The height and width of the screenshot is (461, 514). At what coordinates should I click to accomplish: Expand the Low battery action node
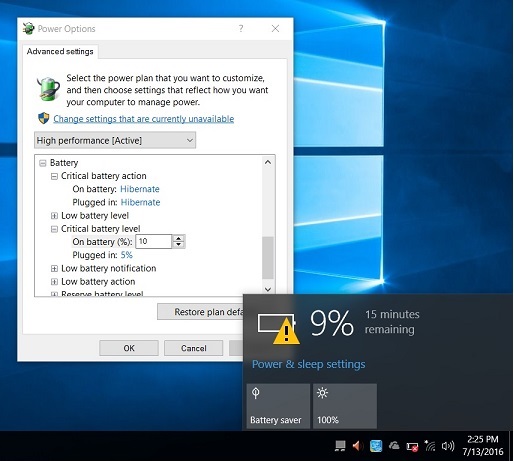pos(54,282)
